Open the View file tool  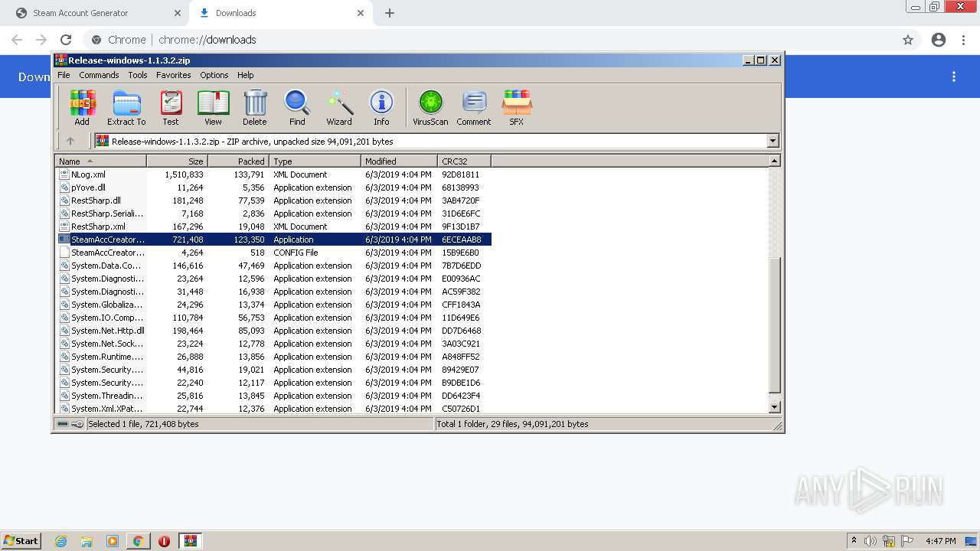click(213, 107)
